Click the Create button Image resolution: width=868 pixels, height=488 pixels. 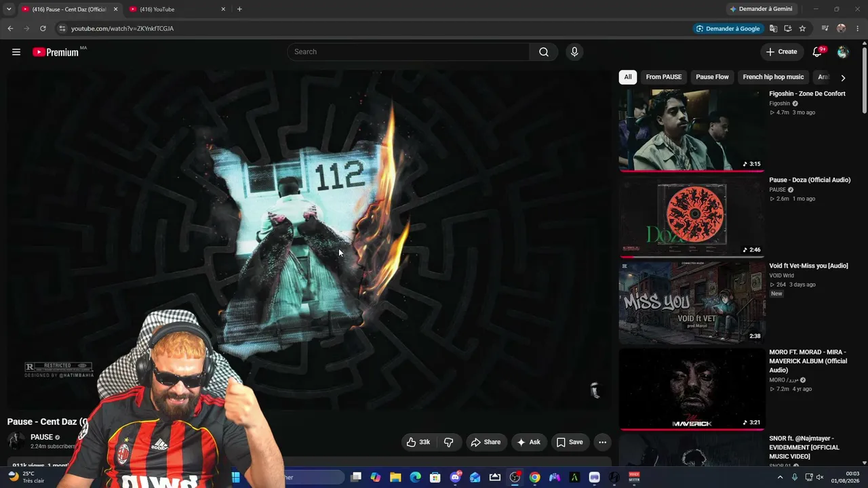click(x=781, y=52)
